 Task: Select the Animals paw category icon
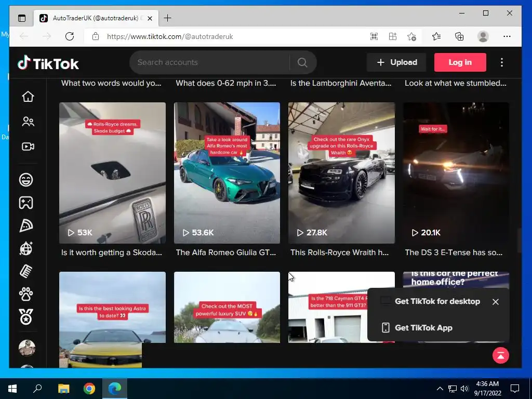click(26, 294)
